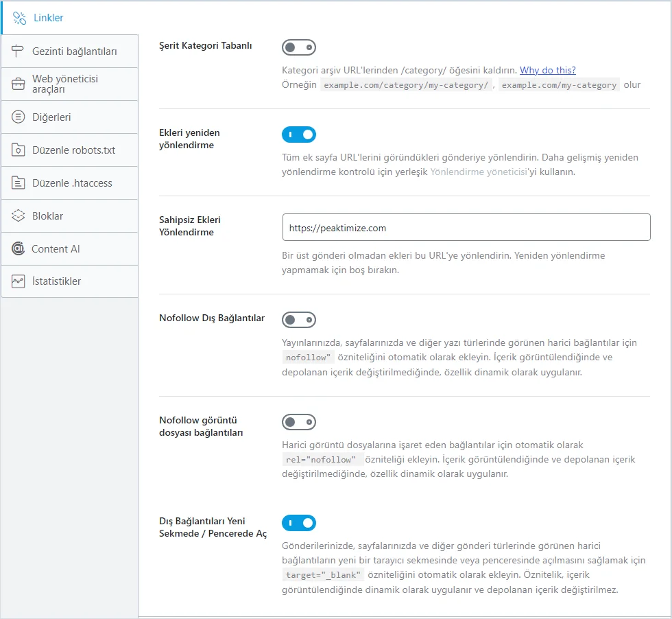Click the Linkler broken-chain icon
This screenshot has height=619, width=672.
19,18
